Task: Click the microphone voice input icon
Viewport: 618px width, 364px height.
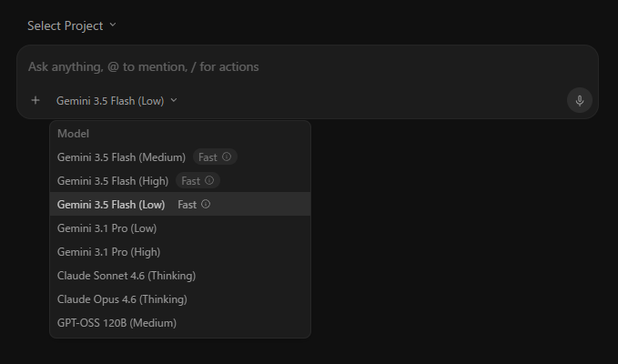Action: (580, 100)
